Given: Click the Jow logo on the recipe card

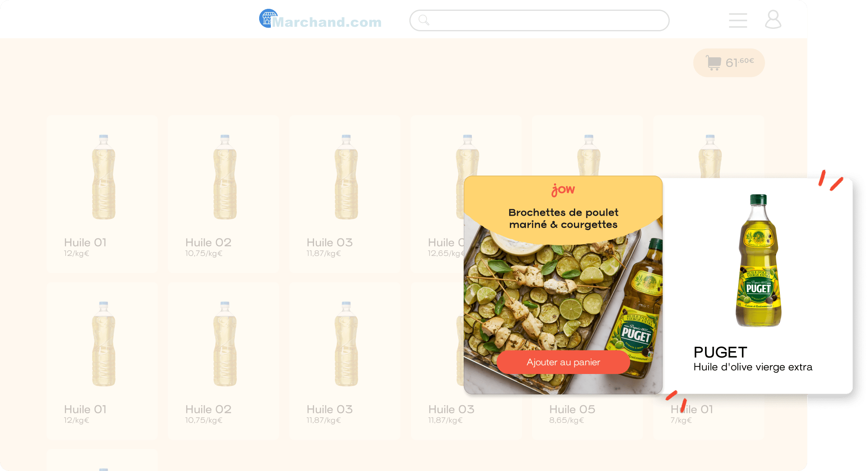Looking at the screenshot, I should [563, 190].
